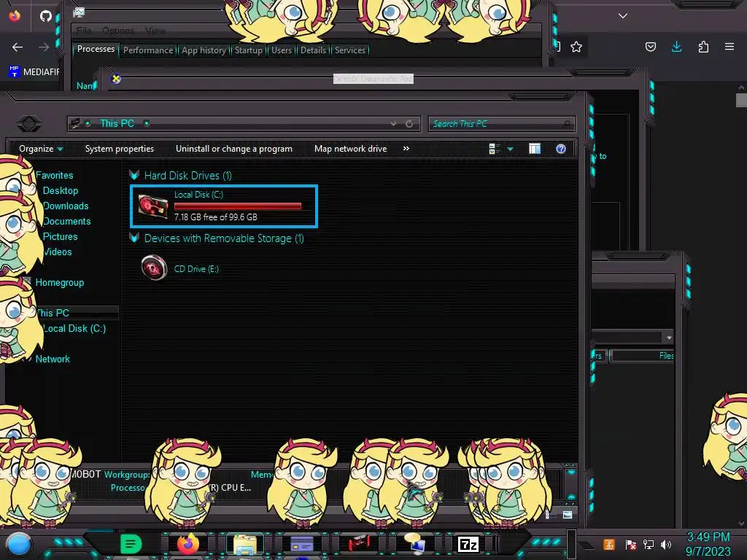
Task: Open the volume speaker tray icon
Action: point(666,544)
